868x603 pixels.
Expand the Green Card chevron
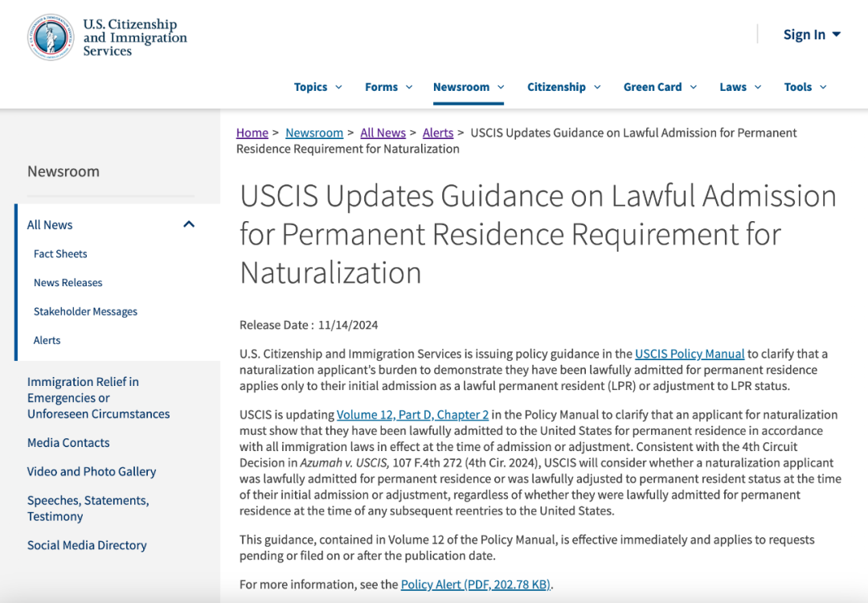pyautogui.click(x=694, y=87)
